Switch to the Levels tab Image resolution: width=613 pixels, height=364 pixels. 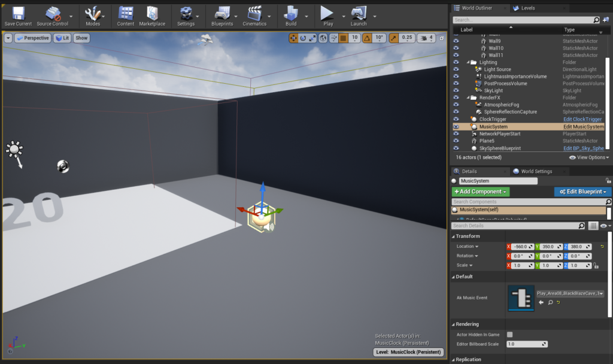coord(527,8)
